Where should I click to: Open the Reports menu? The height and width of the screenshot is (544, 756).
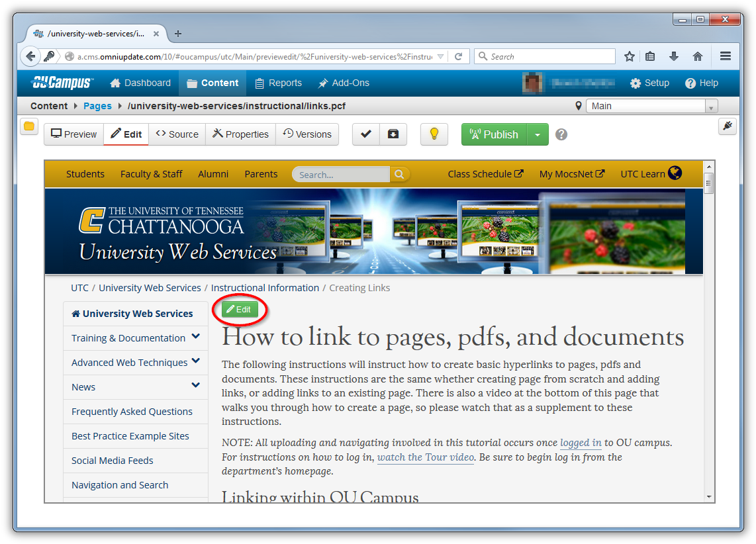[278, 83]
